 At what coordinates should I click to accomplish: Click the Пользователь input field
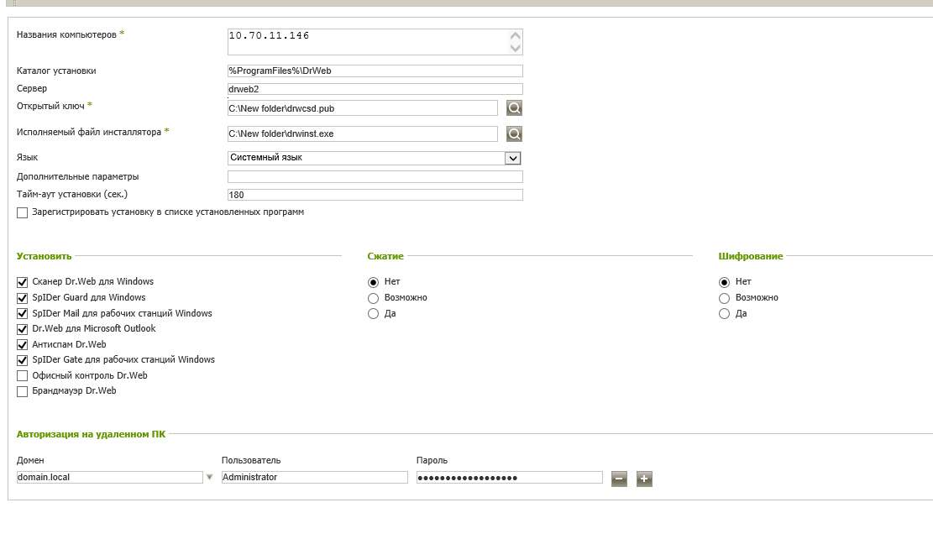314,477
